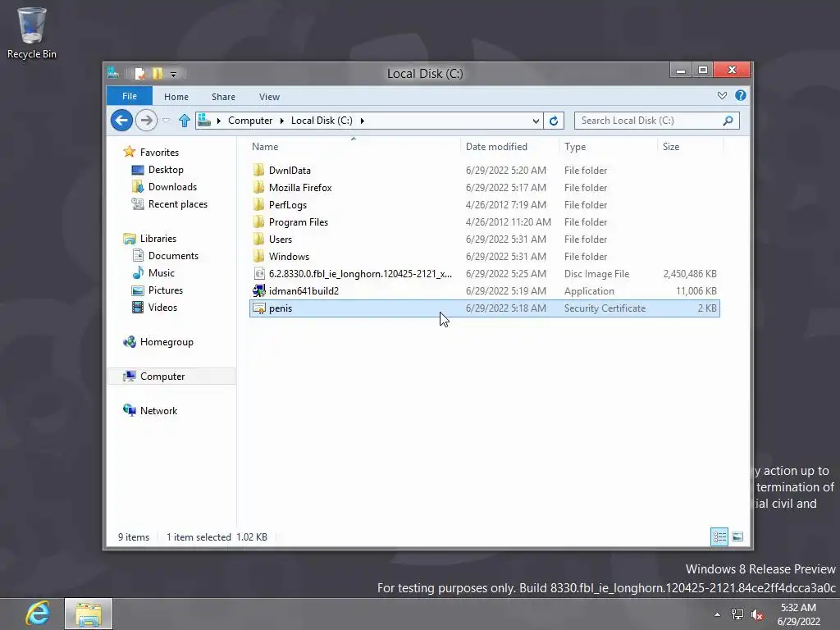Show hidden tray icons arrow
This screenshot has width=840, height=630.
(x=717, y=614)
